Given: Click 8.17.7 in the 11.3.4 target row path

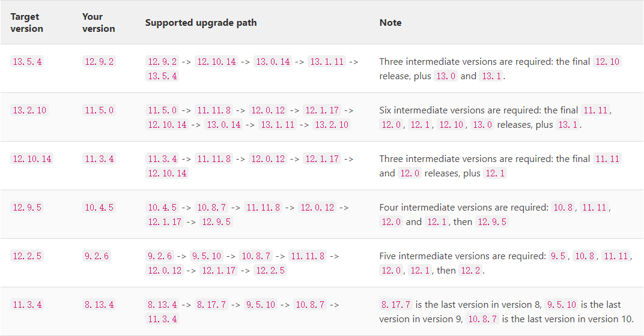Looking at the screenshot, I should click(x=211, y=304).
